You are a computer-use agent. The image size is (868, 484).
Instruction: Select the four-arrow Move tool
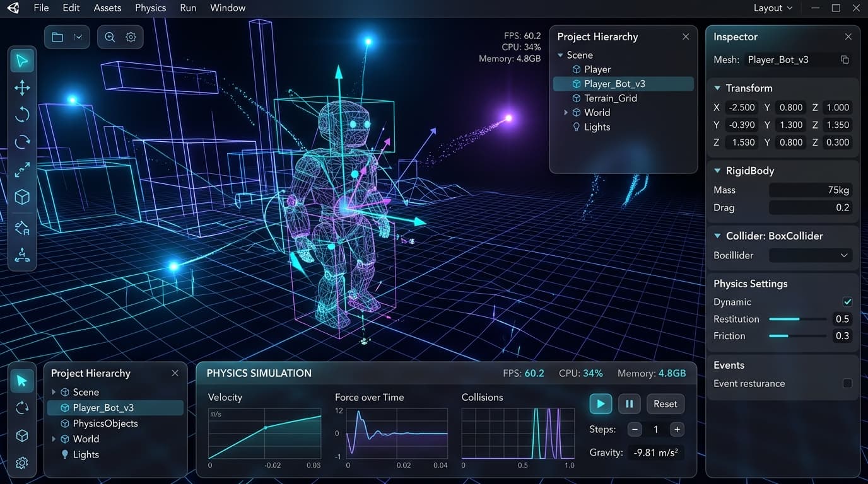[x=22, y=88]
